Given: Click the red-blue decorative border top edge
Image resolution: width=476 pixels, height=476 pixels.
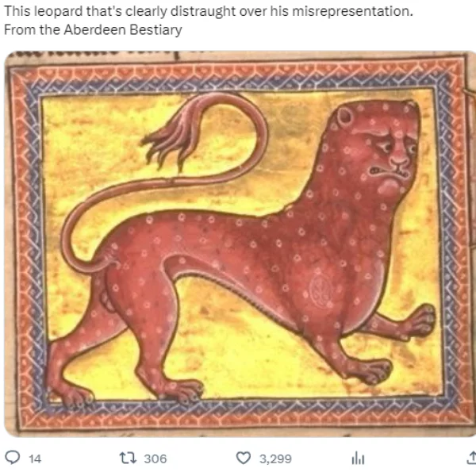Looking at the screenshot, I should click(238, 76).
